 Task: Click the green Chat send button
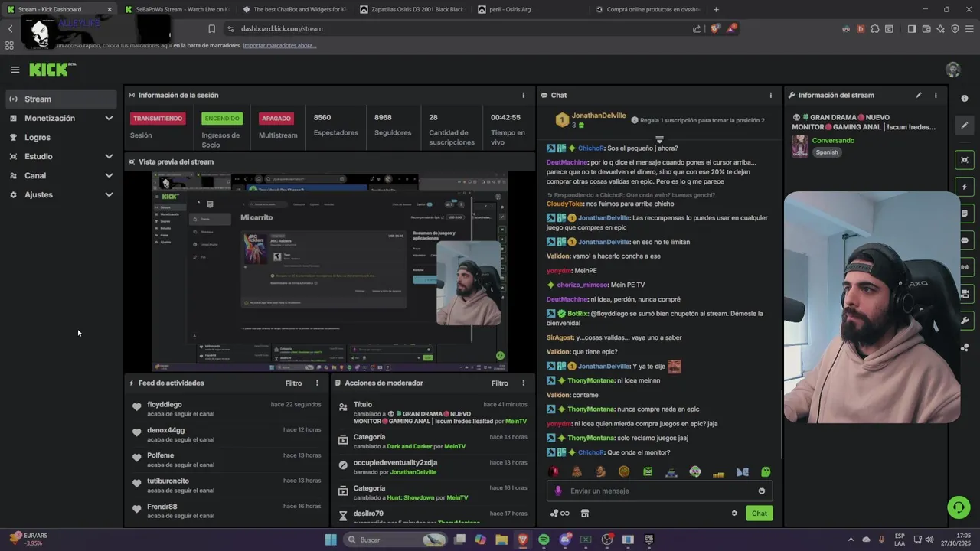[759, 514]
